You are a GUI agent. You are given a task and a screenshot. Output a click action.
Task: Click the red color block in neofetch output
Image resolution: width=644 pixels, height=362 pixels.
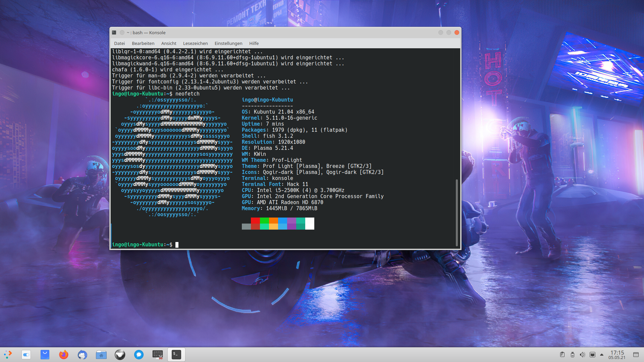pos(255,221)
